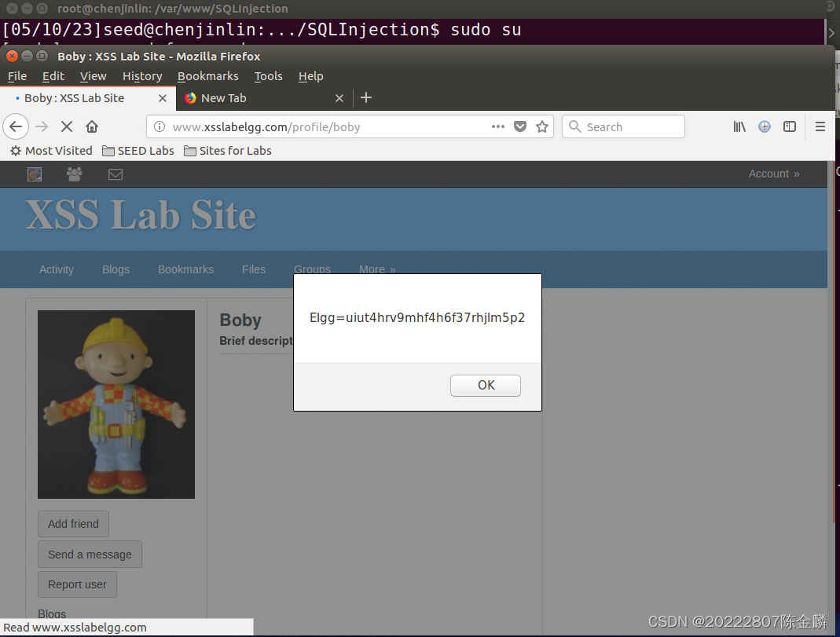
Task: Open the Blogs navigation link
Action: click(x=116, y=269)
